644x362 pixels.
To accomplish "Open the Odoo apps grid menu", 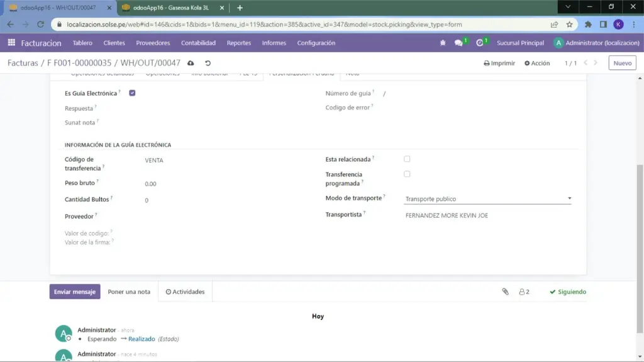I will coord(11,43).
